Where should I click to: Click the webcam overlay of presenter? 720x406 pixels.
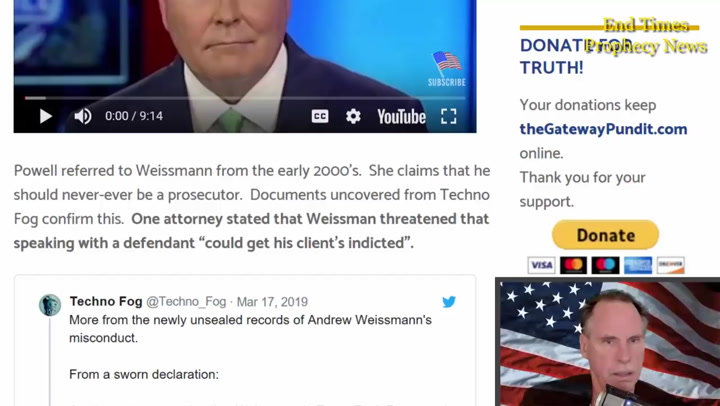[608, 342]
